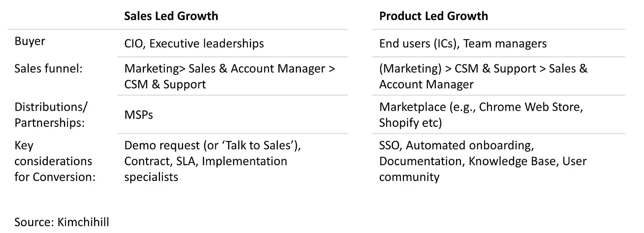Viewport: 644px width, 233px height.
Task: Click the Distributions/Partnerships row label
Action: pyautogui.click(x=51, y=115)
